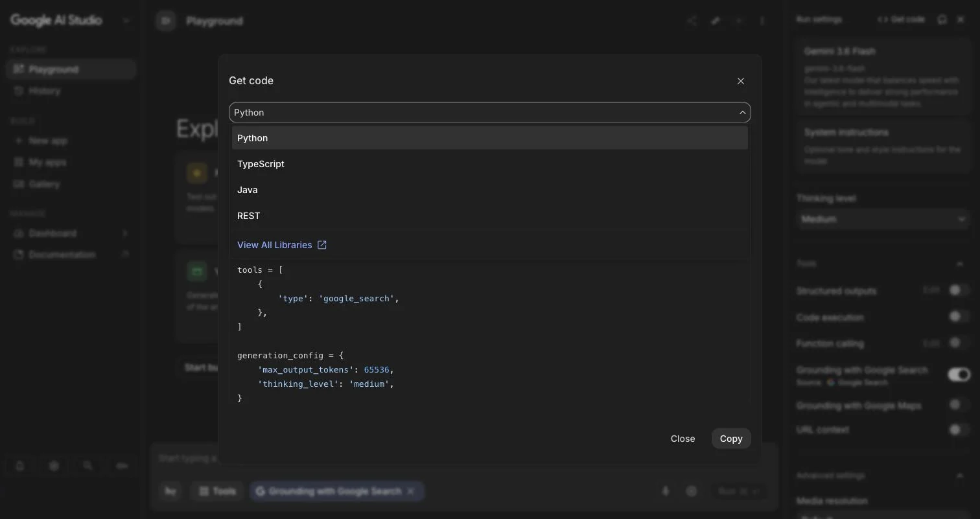Enable the Grounding with Google Maps switch
Viewport: 980px width, 519px height.
(959, 405)
